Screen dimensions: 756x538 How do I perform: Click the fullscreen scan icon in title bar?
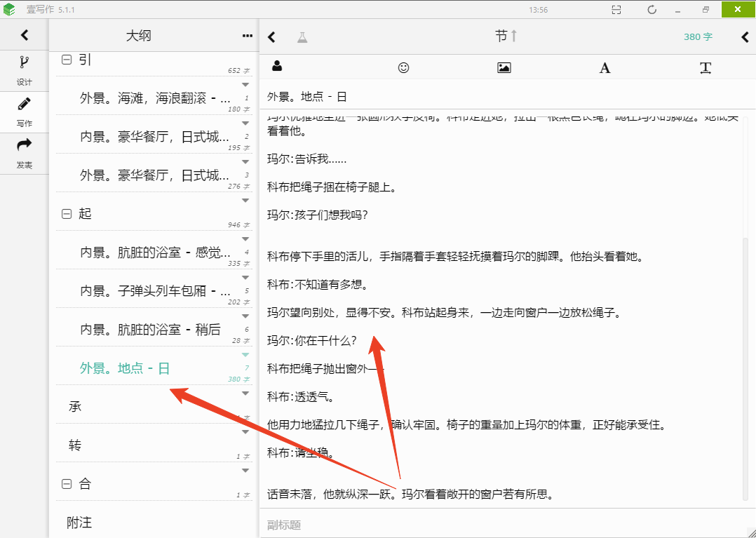(616, 10)
